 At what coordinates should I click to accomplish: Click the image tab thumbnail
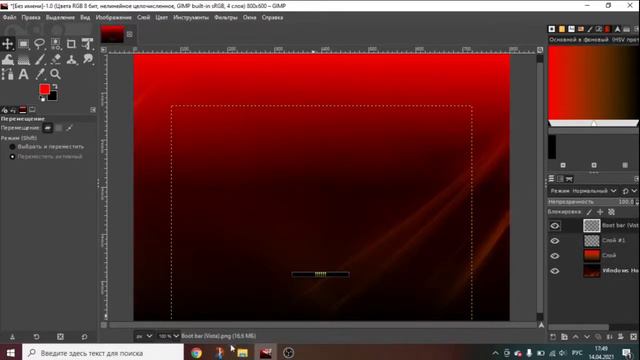pyautogui.click(x=112, y=34)
